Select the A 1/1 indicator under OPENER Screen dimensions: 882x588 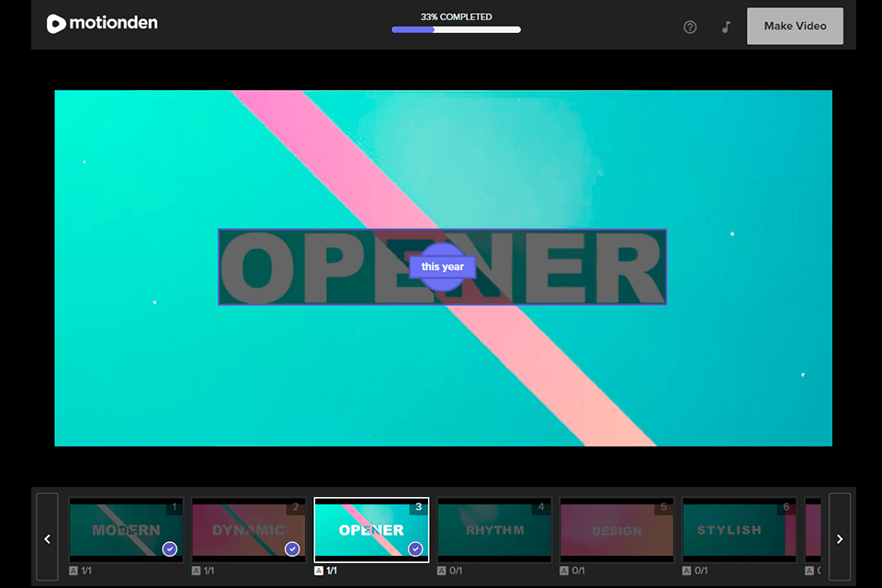[x=324, y=570]
